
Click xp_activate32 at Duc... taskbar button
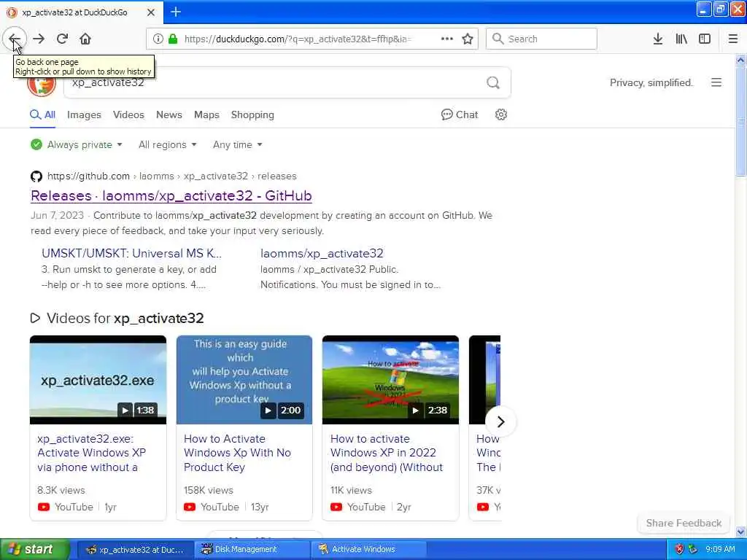pos(135,549)
